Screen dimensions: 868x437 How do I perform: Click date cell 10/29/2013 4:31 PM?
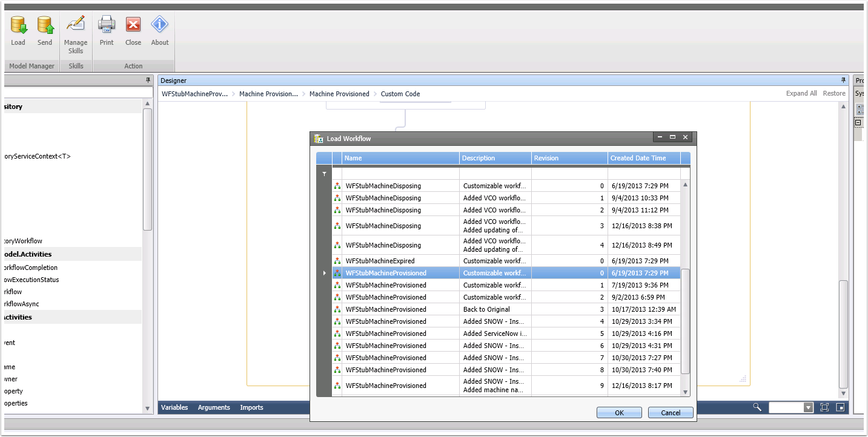pyautogui.click(x=644, y=346)
